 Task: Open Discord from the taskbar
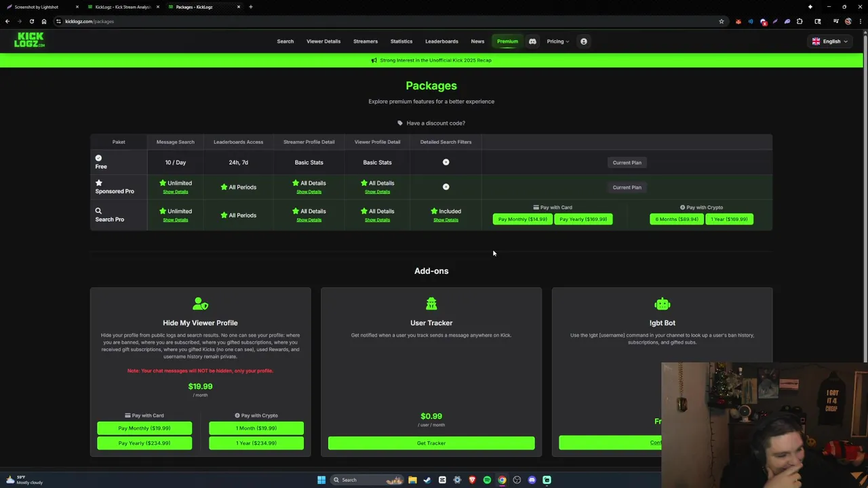(x=532, y=480)
